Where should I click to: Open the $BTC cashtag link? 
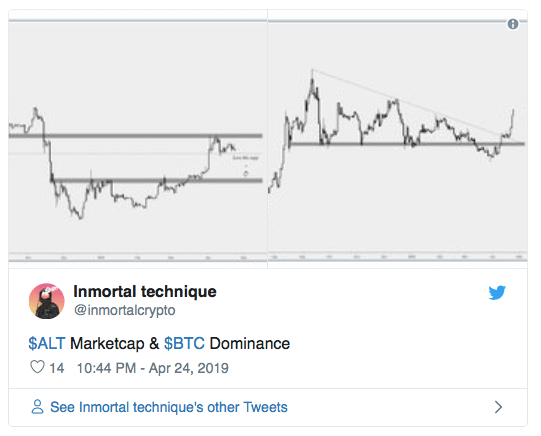(184, 344)
